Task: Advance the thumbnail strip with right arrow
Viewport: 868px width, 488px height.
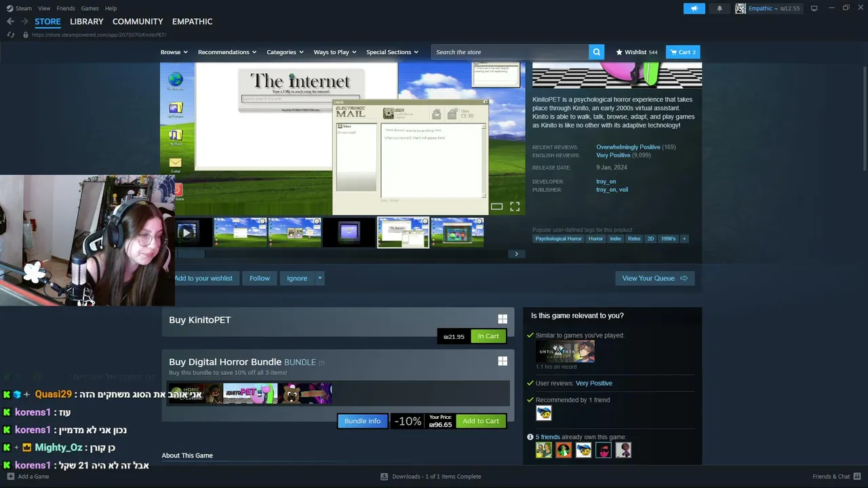Action: pos(516,254)
